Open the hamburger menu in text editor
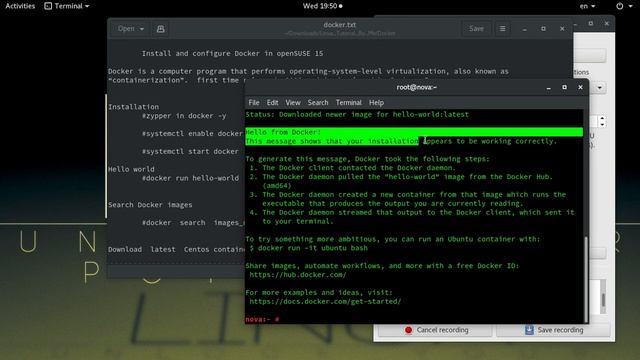The width and height of the screenshot is (640, 360). [x=502, y=29]
